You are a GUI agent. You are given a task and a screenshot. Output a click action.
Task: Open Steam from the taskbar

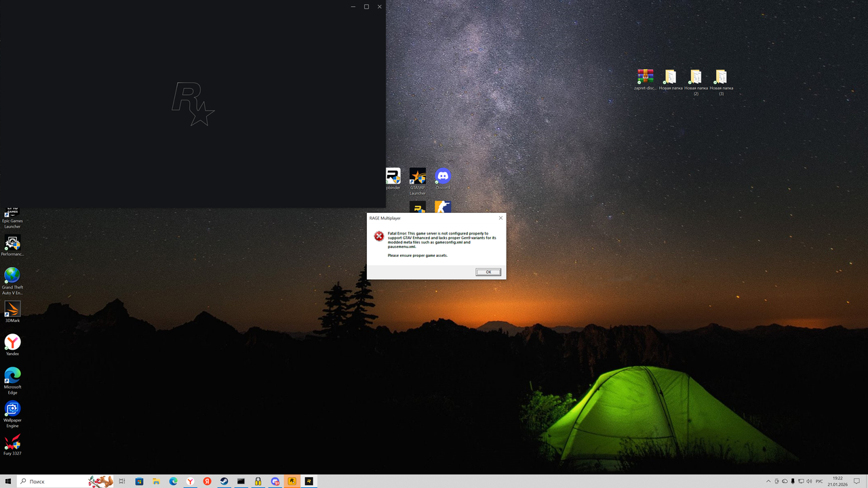224,481
